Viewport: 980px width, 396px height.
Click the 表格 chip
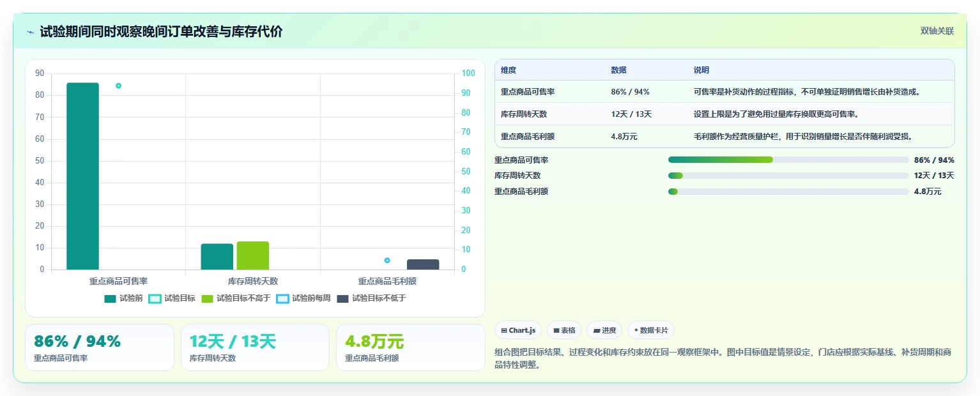tap(564, 330)
